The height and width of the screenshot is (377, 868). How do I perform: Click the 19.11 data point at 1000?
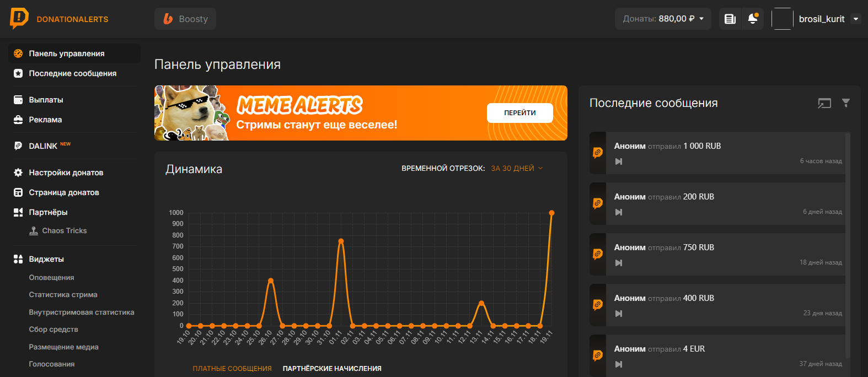pos(551,213)
